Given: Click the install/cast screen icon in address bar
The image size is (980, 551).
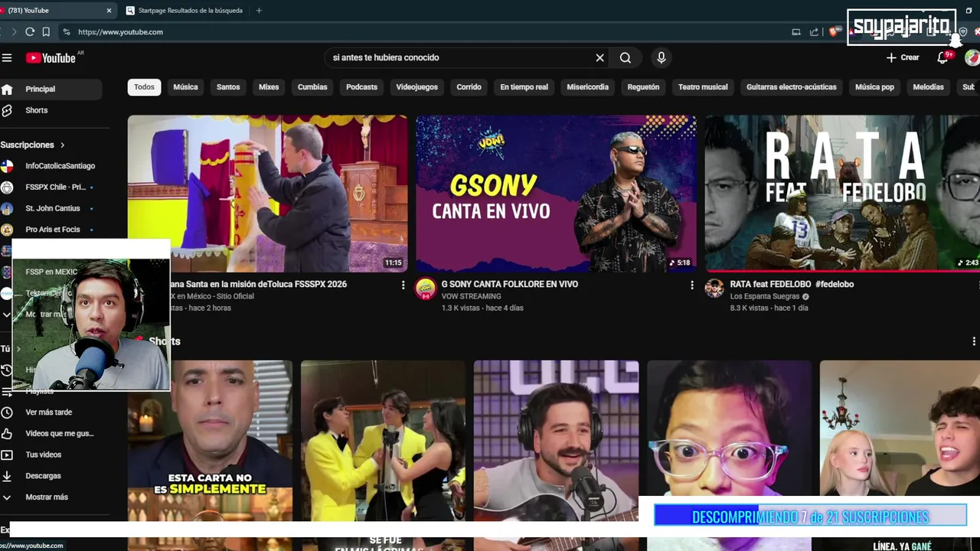Looking at the screenshot, I should pyautogui.click(x=796, y=31).
